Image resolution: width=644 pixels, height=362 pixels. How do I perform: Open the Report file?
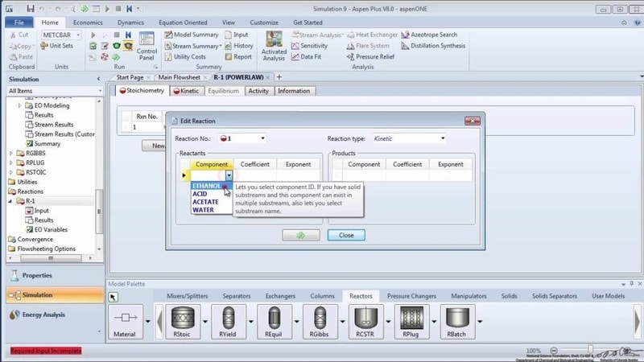[x=238, y=56]
